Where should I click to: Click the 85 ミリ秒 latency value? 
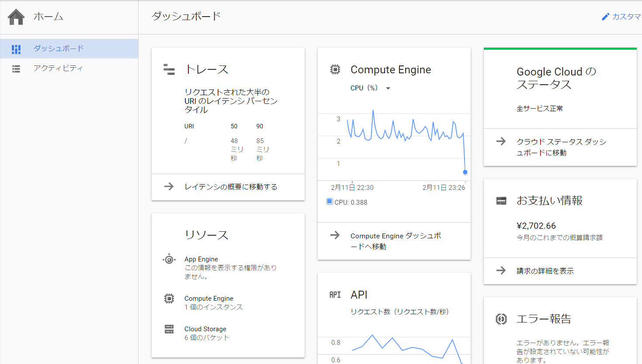point(263,149)
